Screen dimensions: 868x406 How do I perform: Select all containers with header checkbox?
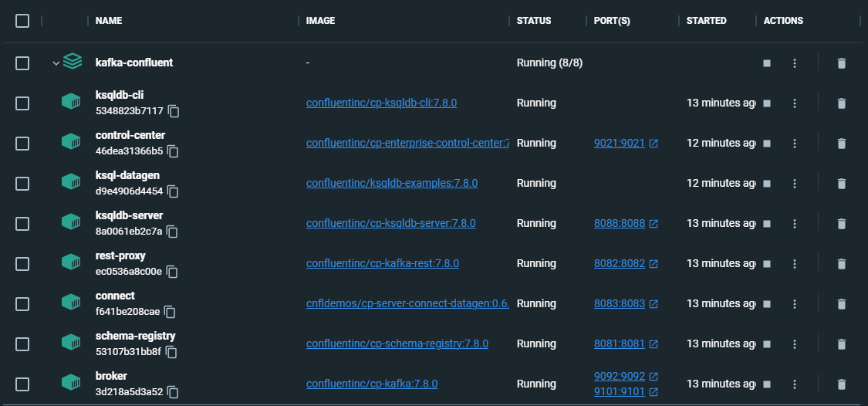pos(22,21)
